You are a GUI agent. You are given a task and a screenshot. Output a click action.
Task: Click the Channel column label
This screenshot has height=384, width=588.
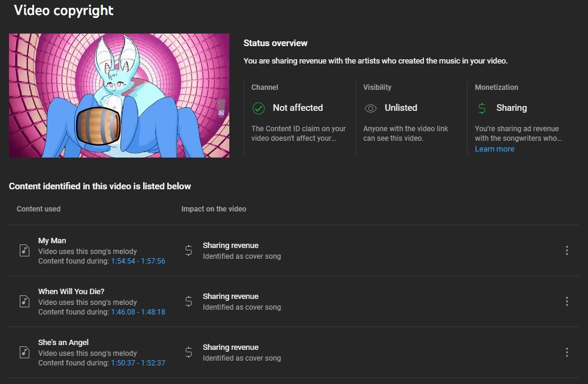point(265,87)
